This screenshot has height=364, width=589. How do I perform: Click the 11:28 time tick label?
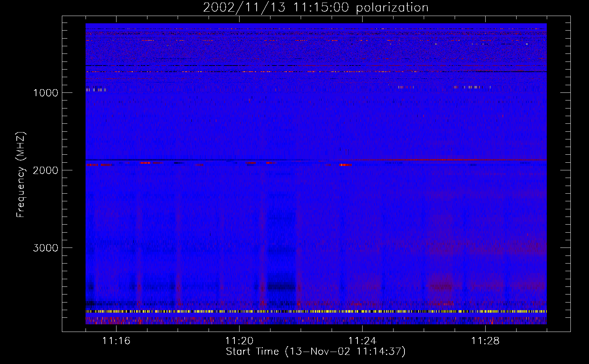tap(485, 341)
